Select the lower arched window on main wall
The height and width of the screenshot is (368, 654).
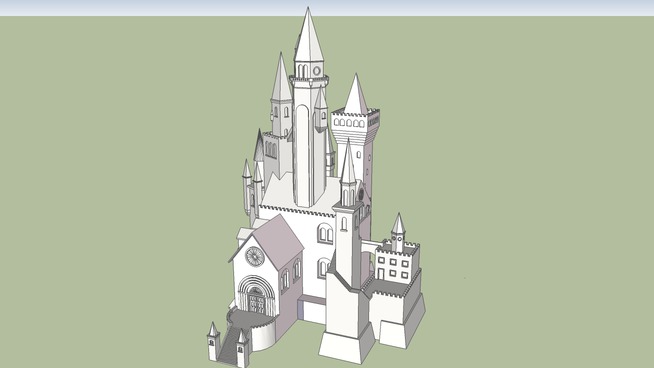coord(323,268)
